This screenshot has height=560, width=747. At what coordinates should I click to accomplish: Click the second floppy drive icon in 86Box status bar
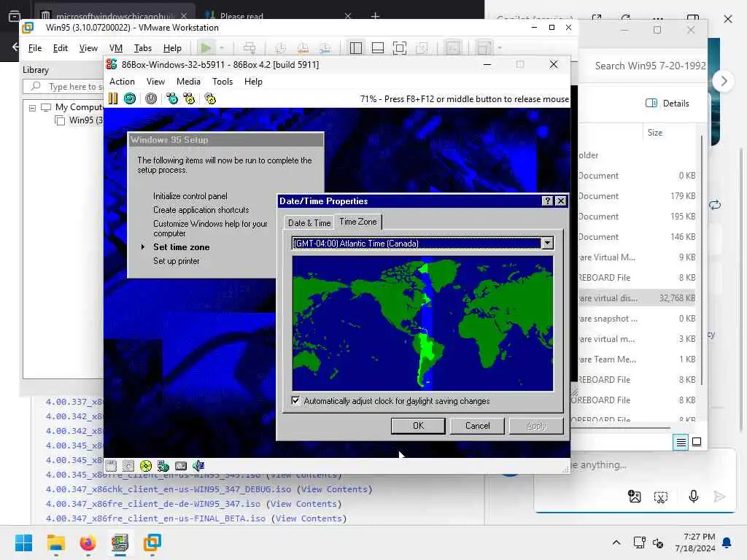[x=128, y=466]
